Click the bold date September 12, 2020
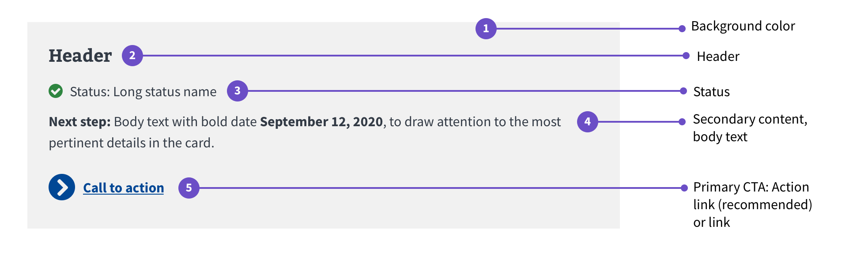Viewport: 868px width, 278px height. (x=321, y=122)
